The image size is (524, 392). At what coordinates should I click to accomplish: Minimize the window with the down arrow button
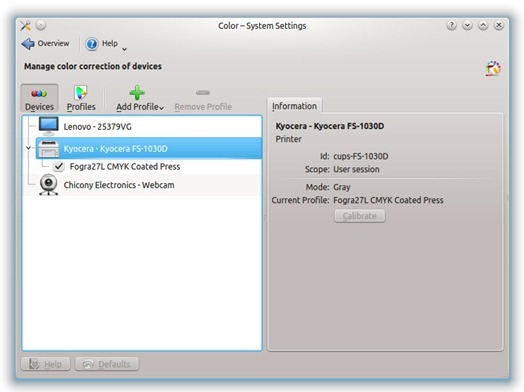point(467,25)
